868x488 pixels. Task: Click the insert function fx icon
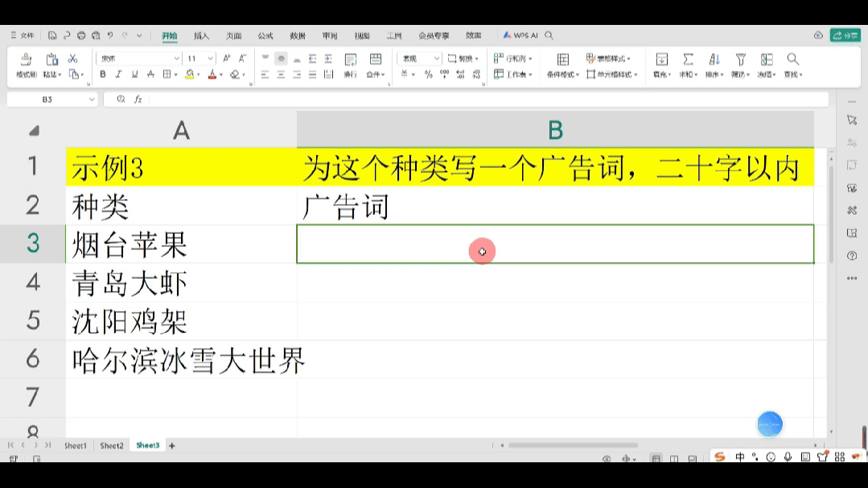[138, 99]
